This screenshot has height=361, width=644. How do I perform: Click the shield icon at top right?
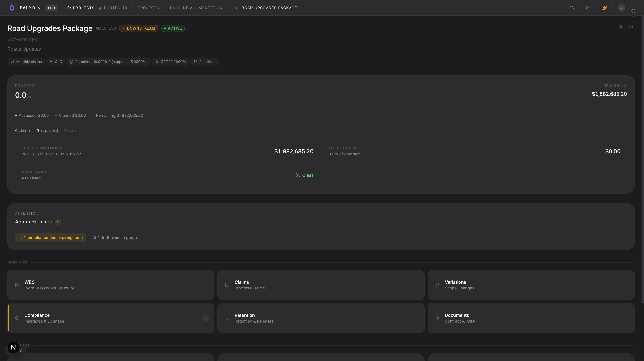click(633, 11)
